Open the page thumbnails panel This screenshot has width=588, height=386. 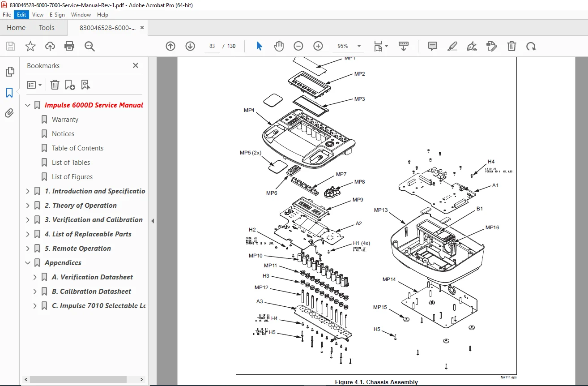tap(9, 72)
